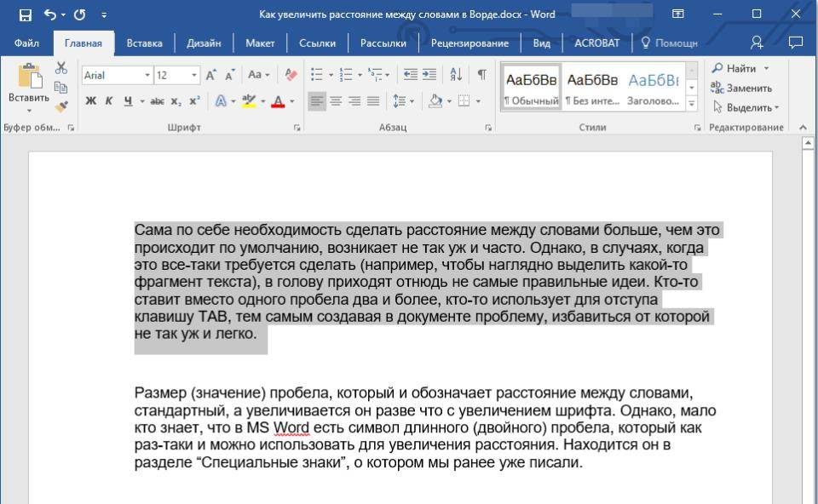Click the Cut scissors icon
Image resolution: width=818 pixels, height=504 pixels.
coord(60,69)
